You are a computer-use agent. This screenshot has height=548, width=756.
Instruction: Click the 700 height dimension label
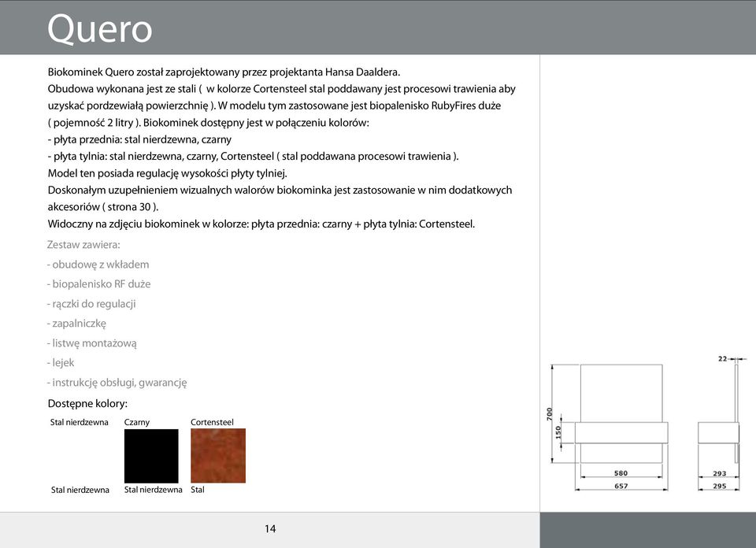click(549, 413)
